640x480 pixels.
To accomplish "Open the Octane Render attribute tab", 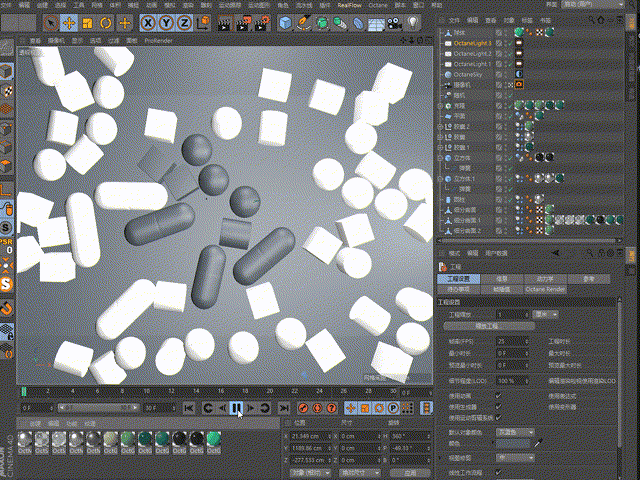I will point(545,289).
